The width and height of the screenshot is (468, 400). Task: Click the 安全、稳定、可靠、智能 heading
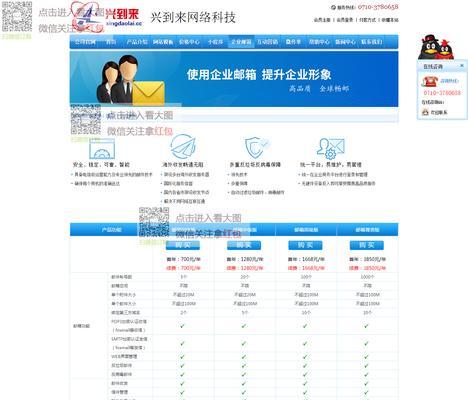tap(101, 165)
